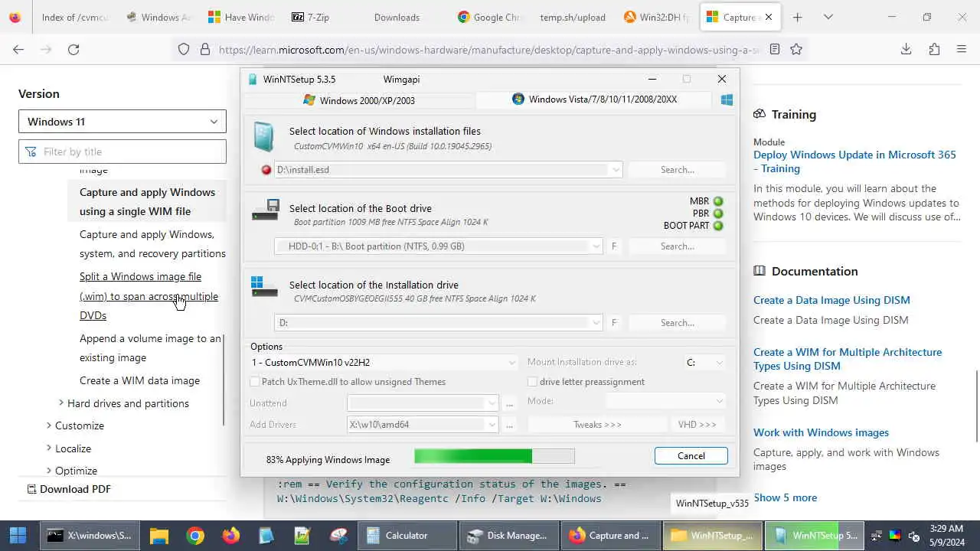Open a new Firefox tab
Viewport: 980px width, 551px height.
797,17
